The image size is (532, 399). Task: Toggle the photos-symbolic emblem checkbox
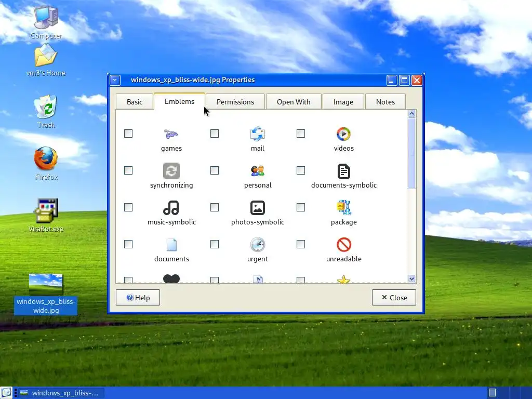pyautogui.click(x=215, y=207)
